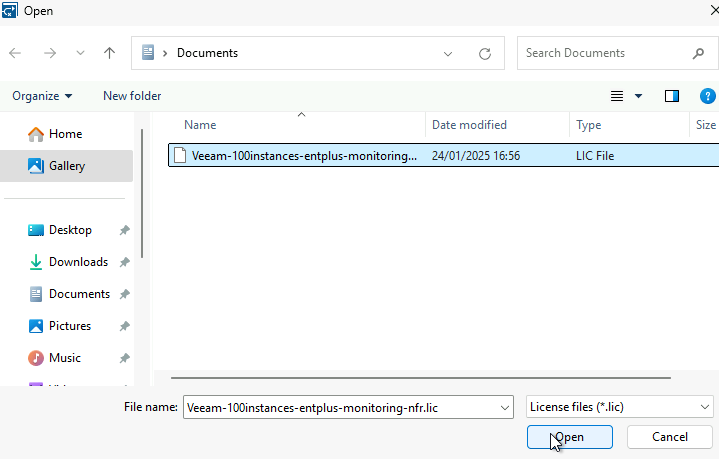Expand the File name dropdown arrow
The width and height of the screenshot is (719, 459).
tap(505, 408)
